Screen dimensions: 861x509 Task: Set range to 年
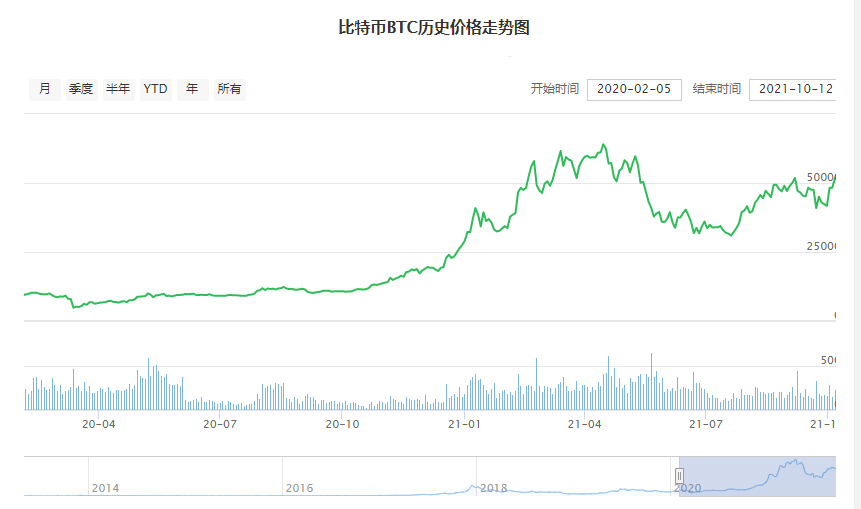click(x=192, y=89)
